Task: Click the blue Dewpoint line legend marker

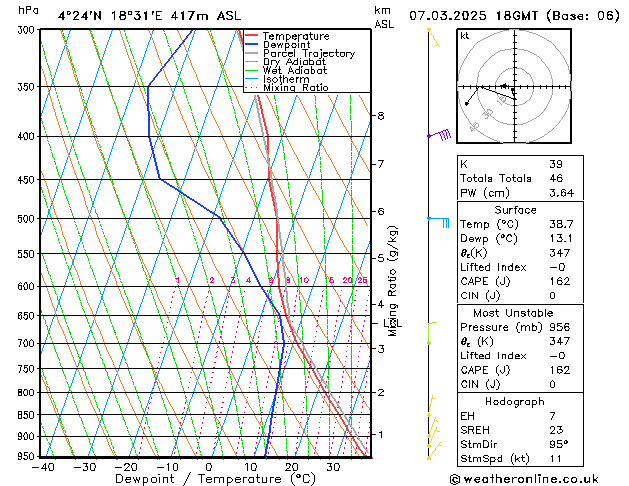Action: pyautogui.click(x=253, y=45)
